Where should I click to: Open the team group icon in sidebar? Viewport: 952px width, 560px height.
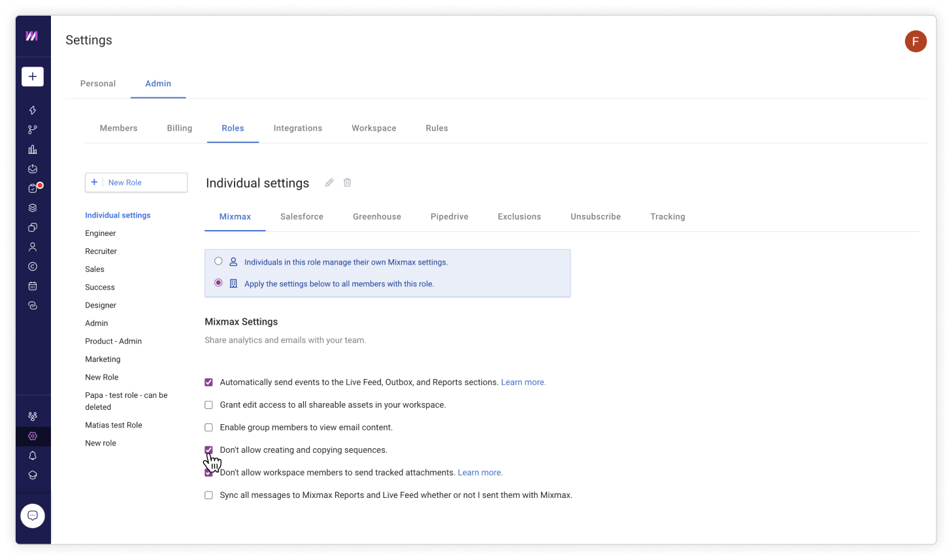coord(33,416)
